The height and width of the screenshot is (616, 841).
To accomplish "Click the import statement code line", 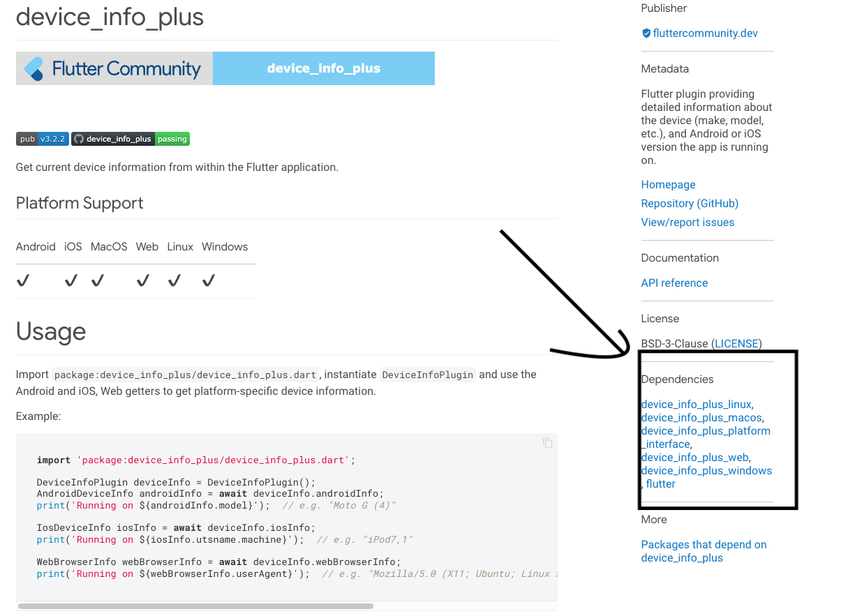I will 196,460.
